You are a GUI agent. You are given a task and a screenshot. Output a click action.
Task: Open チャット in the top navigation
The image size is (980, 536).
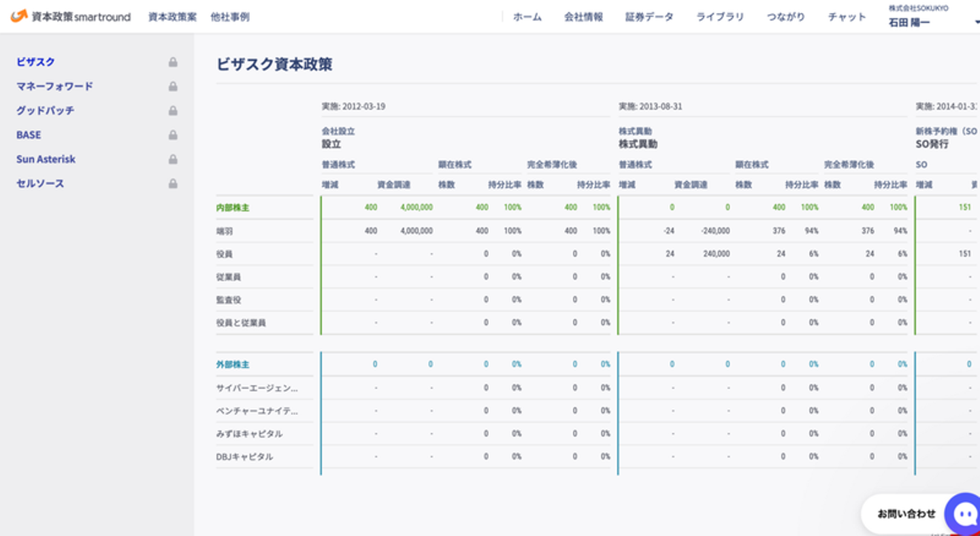coord(847,17)
